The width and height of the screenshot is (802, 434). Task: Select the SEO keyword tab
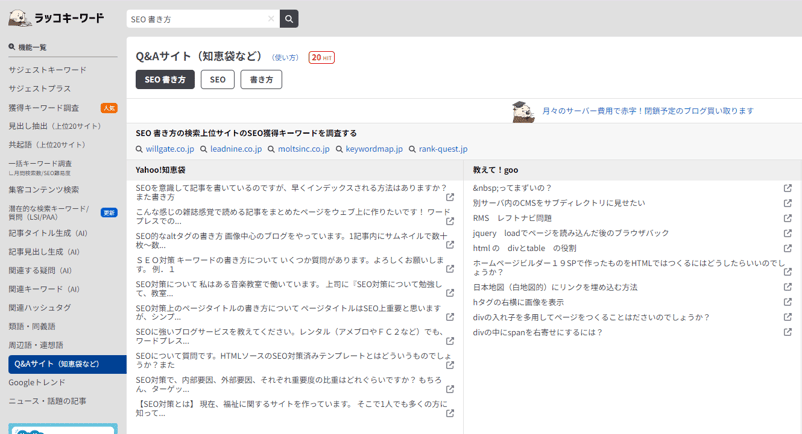[217, 79]
